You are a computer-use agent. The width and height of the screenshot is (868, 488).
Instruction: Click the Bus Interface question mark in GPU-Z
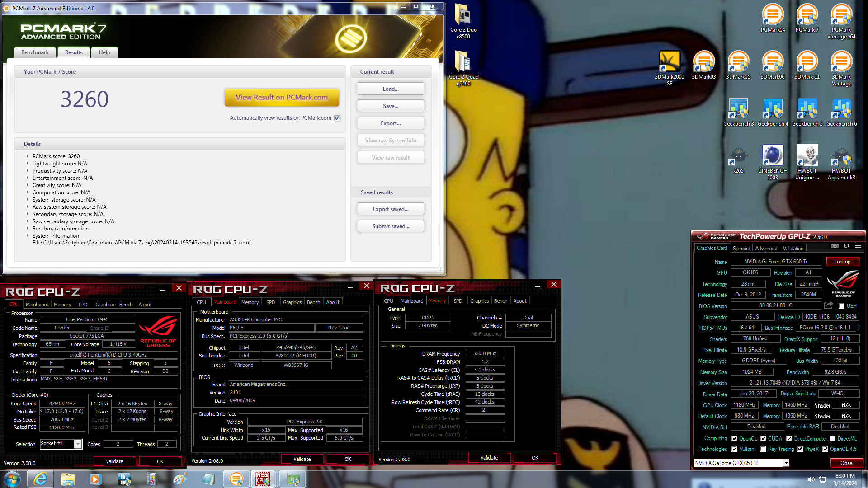(859, 328)
